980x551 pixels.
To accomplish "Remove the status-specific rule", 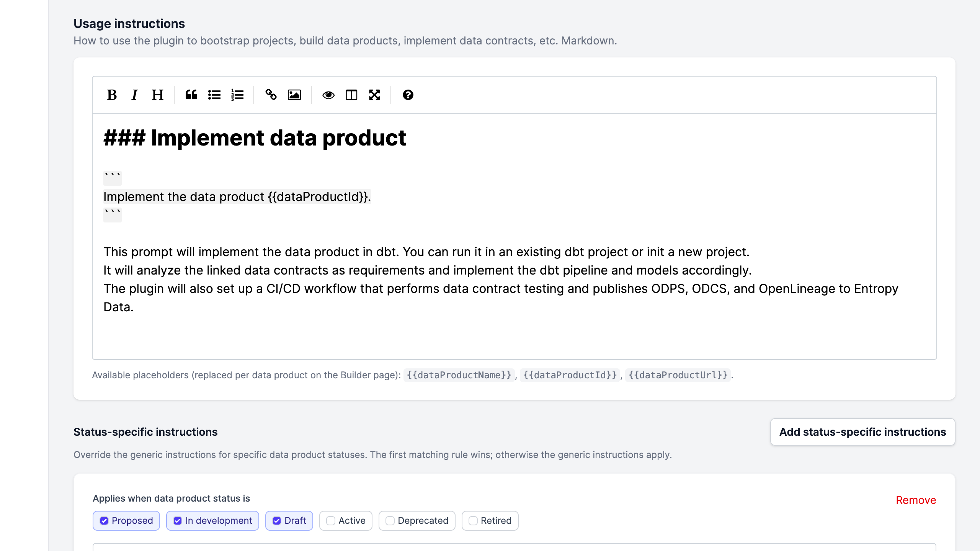I will point(916,500).
